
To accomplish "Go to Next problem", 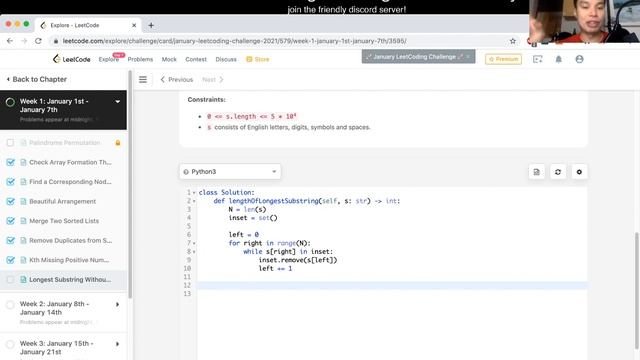I will click(x=213, y=80).
